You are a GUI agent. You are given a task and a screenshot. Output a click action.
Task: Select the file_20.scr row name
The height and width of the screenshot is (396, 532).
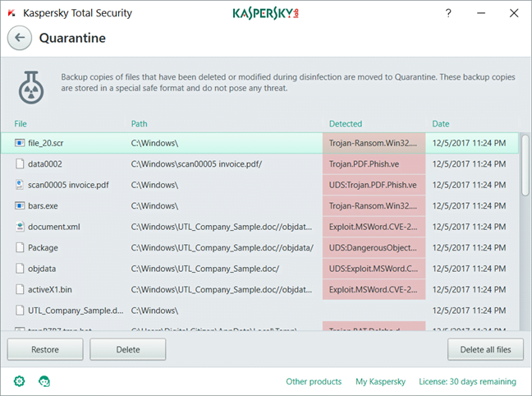[45, 143]
